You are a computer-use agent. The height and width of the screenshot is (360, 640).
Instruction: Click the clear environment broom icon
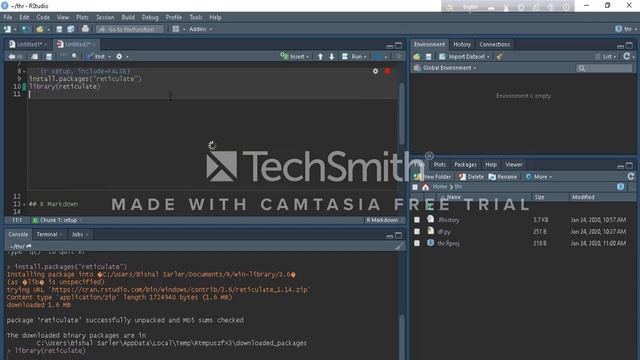[x=500, y=57]
